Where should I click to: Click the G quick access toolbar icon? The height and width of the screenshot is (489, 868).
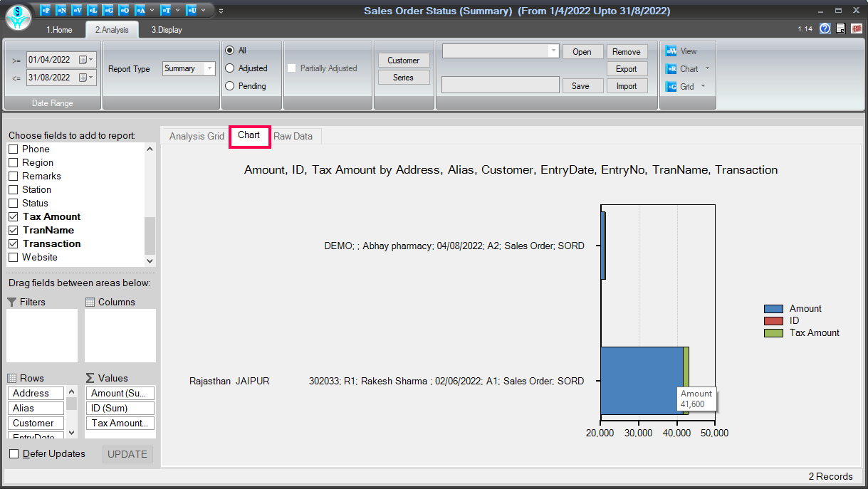pyautogui.click(x=108, y=11)
